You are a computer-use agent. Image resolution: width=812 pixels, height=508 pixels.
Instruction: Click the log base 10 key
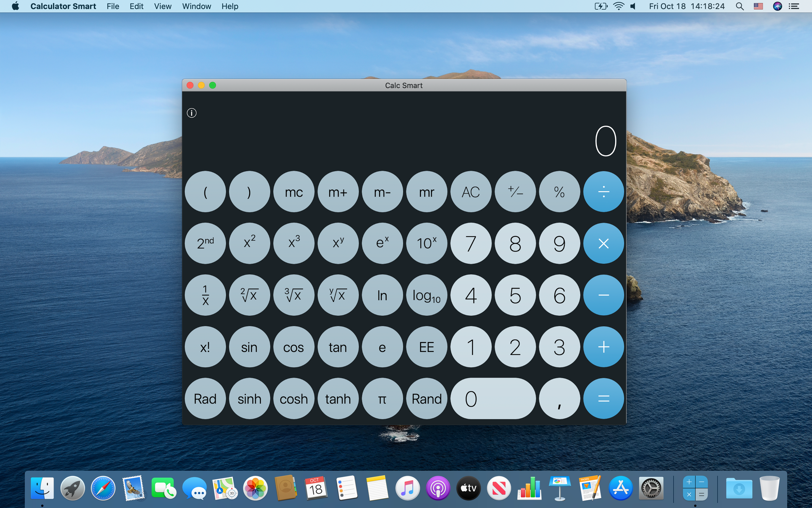coord(427,295)
